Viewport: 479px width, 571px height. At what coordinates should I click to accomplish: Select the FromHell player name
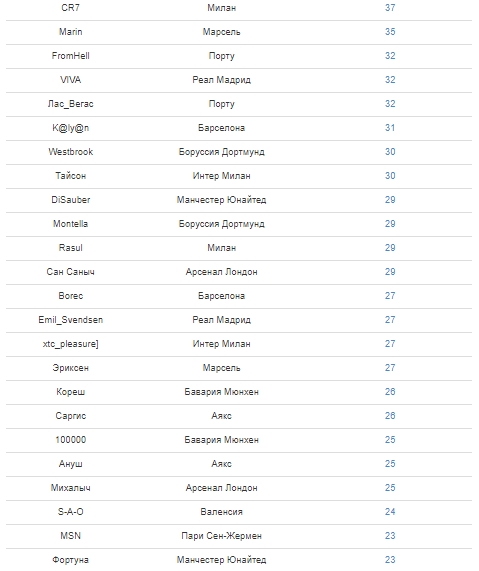(70, 56)
